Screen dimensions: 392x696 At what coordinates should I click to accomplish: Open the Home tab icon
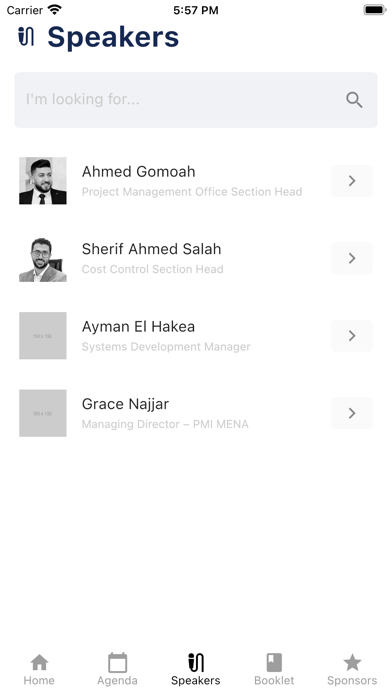[40, 662]
